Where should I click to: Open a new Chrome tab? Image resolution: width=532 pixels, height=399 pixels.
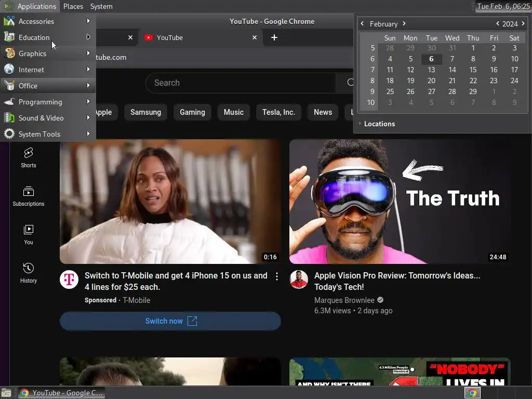point(274,37)
